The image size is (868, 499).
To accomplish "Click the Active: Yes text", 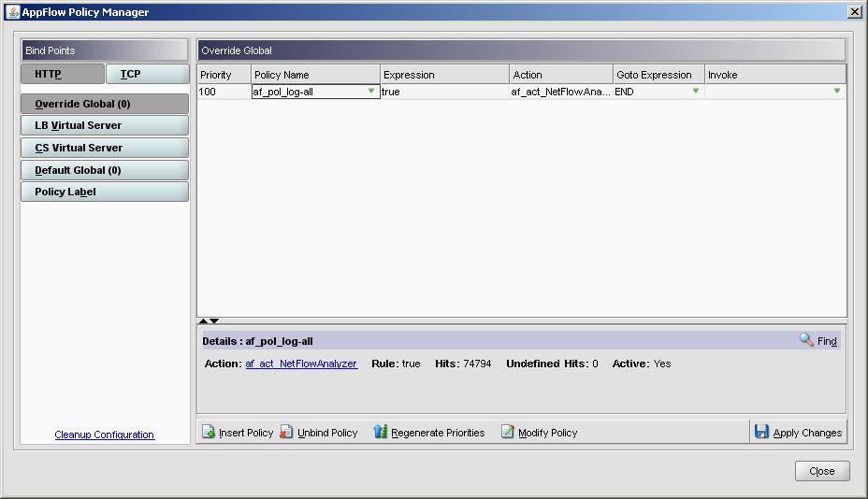I will click(x=641, y=364).
